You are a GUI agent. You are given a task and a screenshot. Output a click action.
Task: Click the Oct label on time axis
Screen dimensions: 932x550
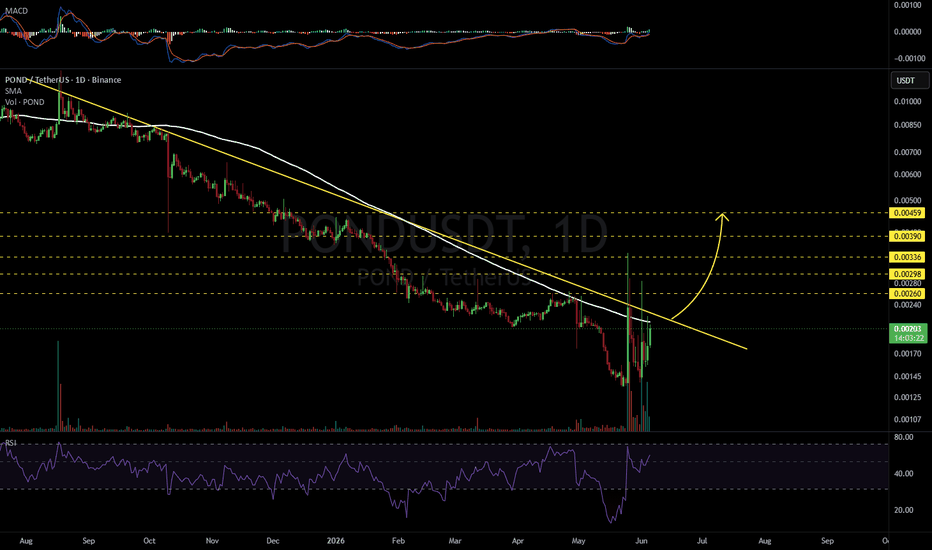[x=149, y=541]
